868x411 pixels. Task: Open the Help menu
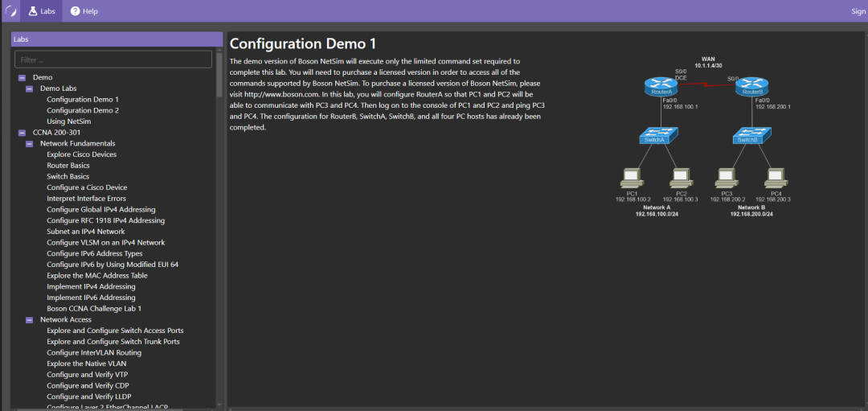[x=84, y=11]
